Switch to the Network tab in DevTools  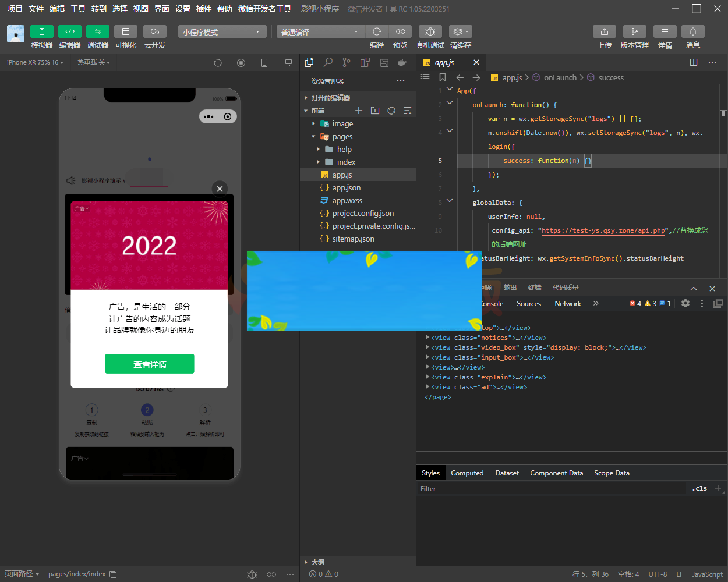pos(567,304)
